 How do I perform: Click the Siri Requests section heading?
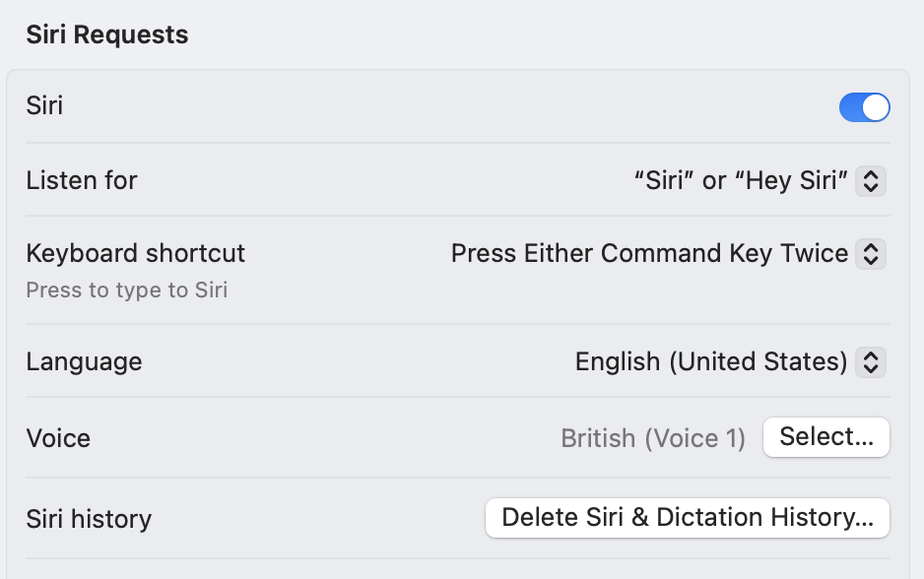pos(106,35)
